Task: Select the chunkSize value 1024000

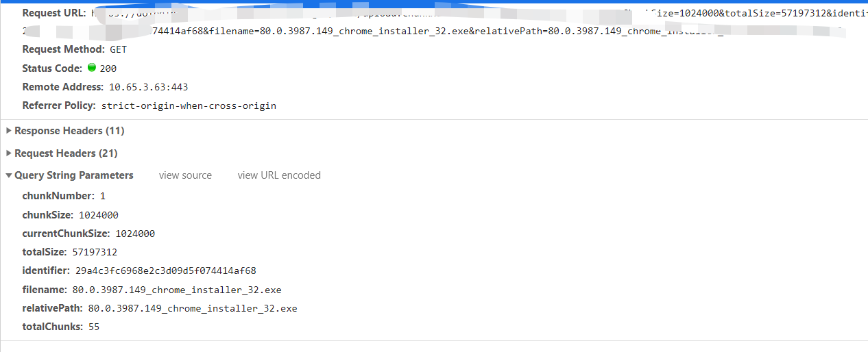Action: pyautogui.click(x=99, y=215)
